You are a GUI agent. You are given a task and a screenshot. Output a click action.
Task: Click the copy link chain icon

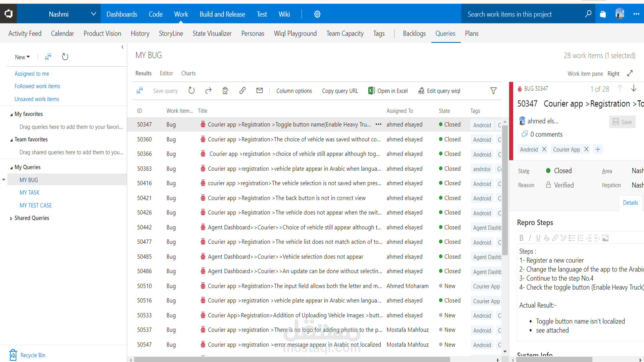[243, 90]
